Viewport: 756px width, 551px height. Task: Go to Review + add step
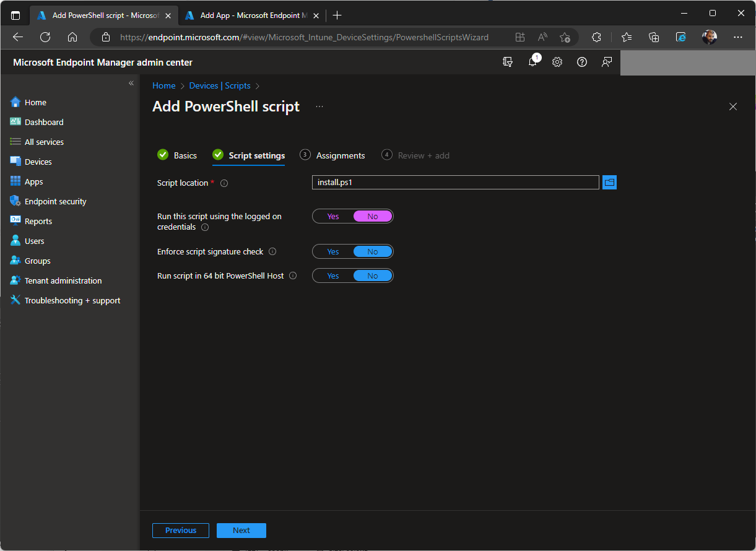(415, 155)
